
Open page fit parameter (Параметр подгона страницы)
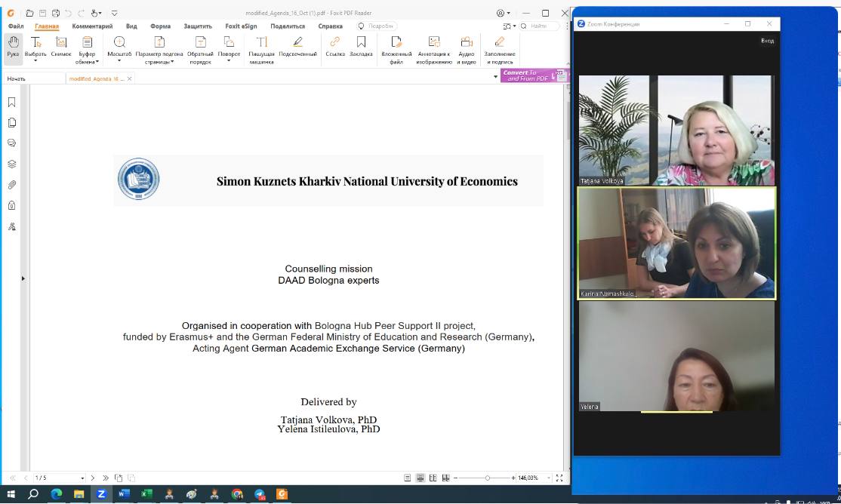pyautogui.click(x=159, y=49)
